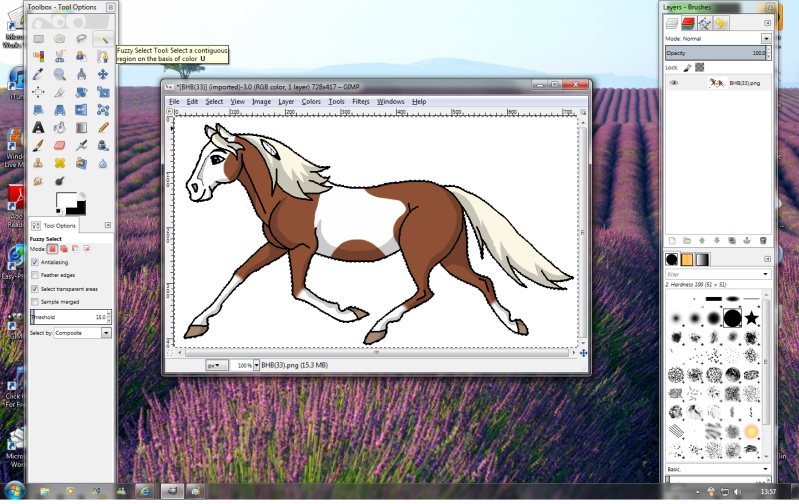Open the Edit menu
The image size is (799, 504).
[192, 101]
